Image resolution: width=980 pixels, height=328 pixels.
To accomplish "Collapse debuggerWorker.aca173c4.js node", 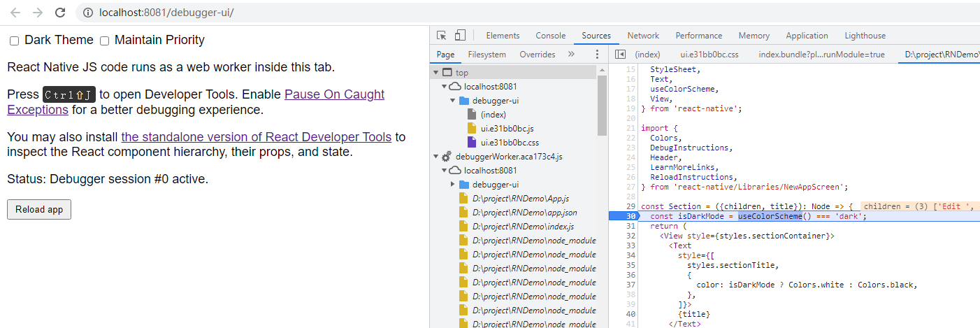I will pyautogui.click(x=437, y=157).
